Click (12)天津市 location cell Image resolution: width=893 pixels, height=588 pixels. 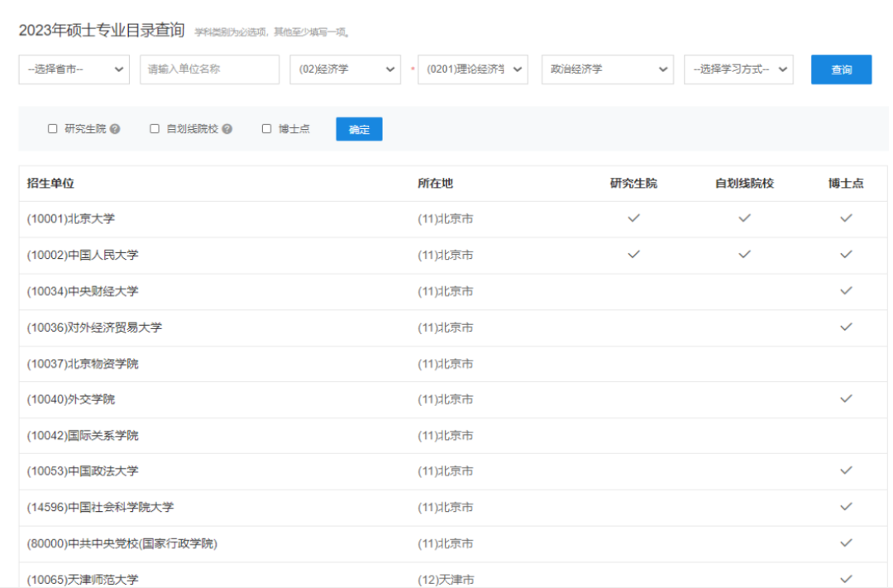pos(446,580)
